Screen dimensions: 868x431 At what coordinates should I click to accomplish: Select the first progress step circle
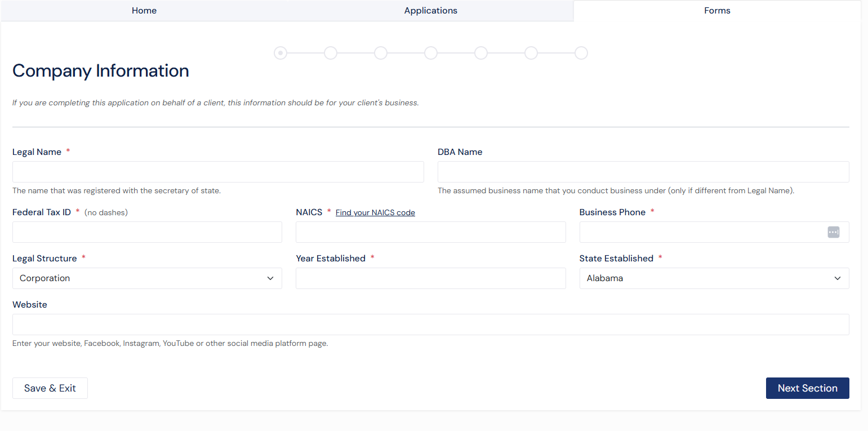[x=281, y=53]
